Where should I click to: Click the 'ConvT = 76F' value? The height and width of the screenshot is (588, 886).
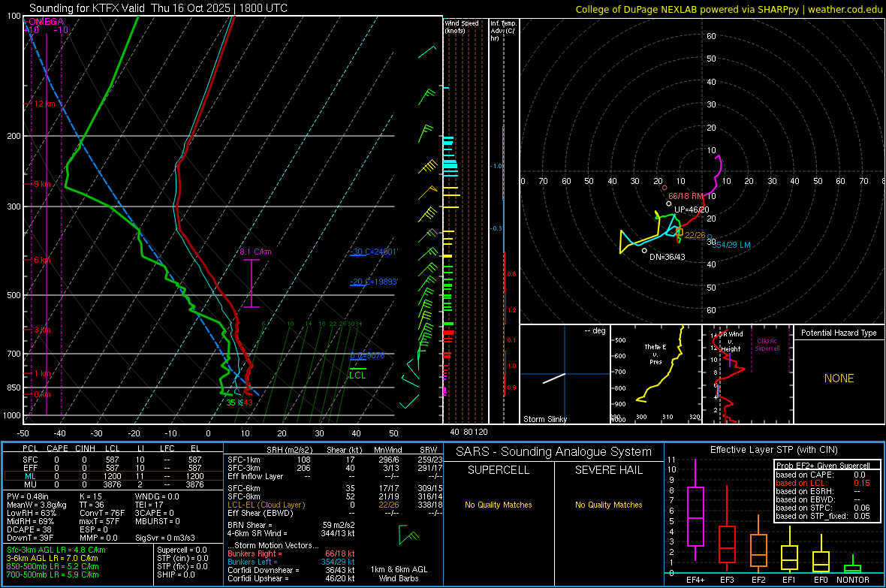tap(102, 514)
